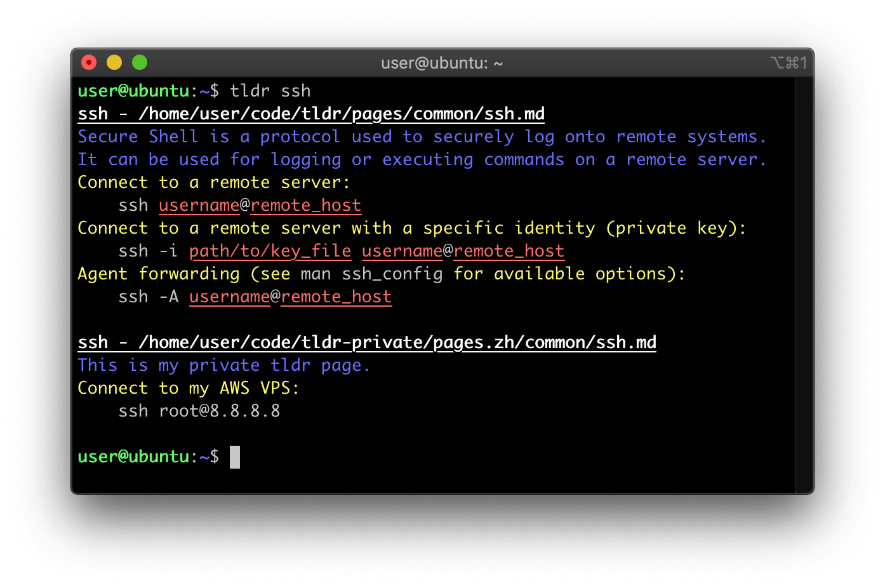
Task: Click 'This is my private tldr page.' line
Action: point(224,365)
